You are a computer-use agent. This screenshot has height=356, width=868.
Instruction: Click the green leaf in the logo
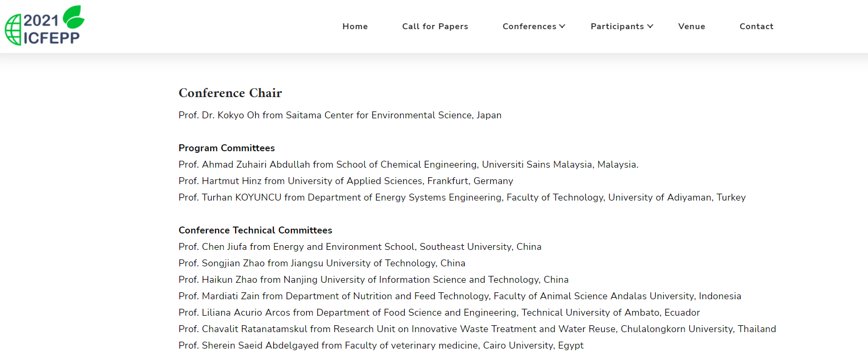pyautogui.click(x=74, y=16)
